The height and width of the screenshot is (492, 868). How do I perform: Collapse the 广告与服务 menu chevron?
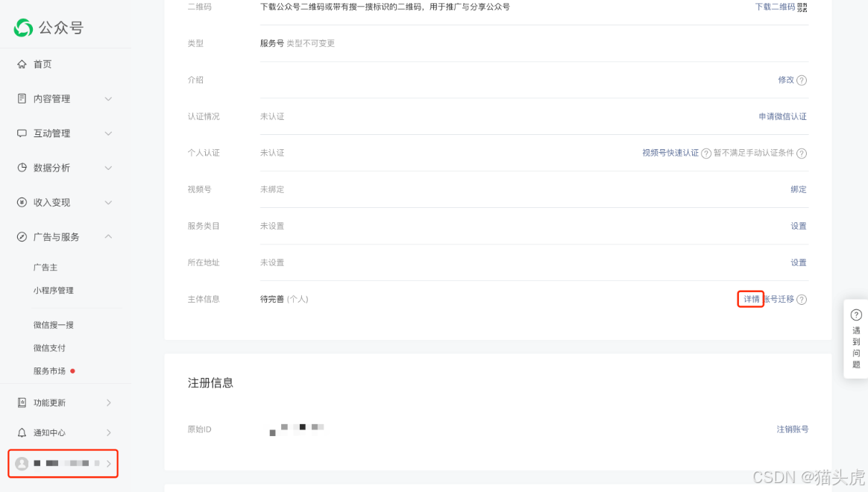coord(109,237)
